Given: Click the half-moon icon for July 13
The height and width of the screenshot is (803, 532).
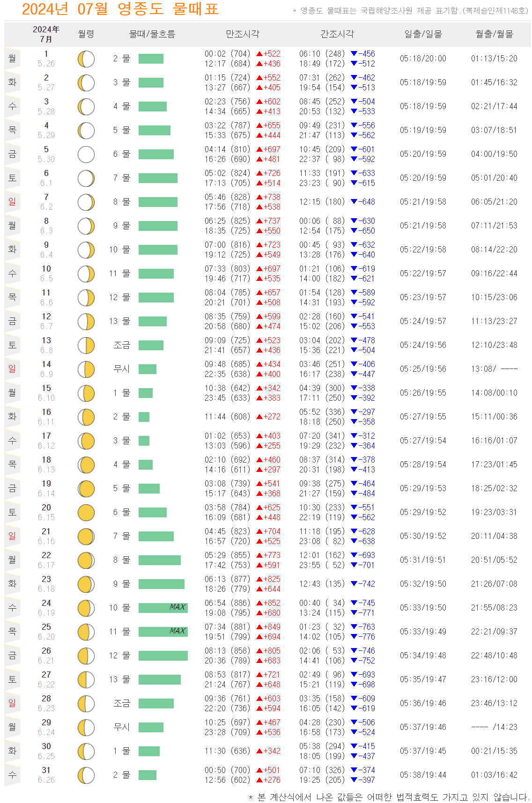Looking at the screenshot, I should pyautogui.click(x=86, y=346).
